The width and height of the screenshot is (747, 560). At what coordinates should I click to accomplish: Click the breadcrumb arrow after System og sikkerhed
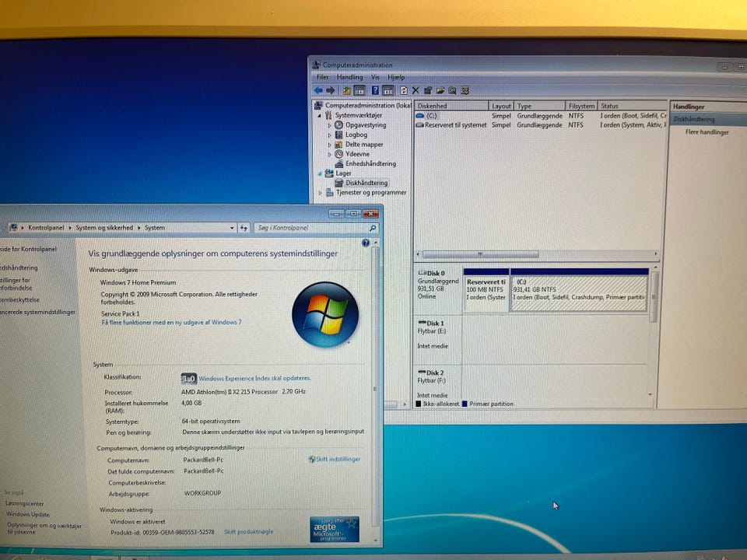pos(139,228)
